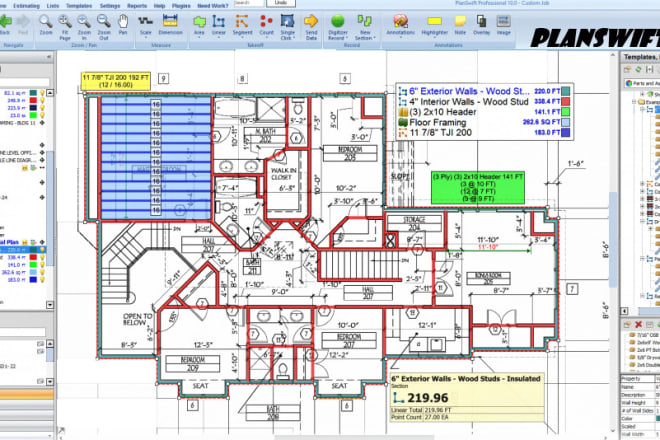
Task: Select the Segment takeoff tool
Action: 242,25
